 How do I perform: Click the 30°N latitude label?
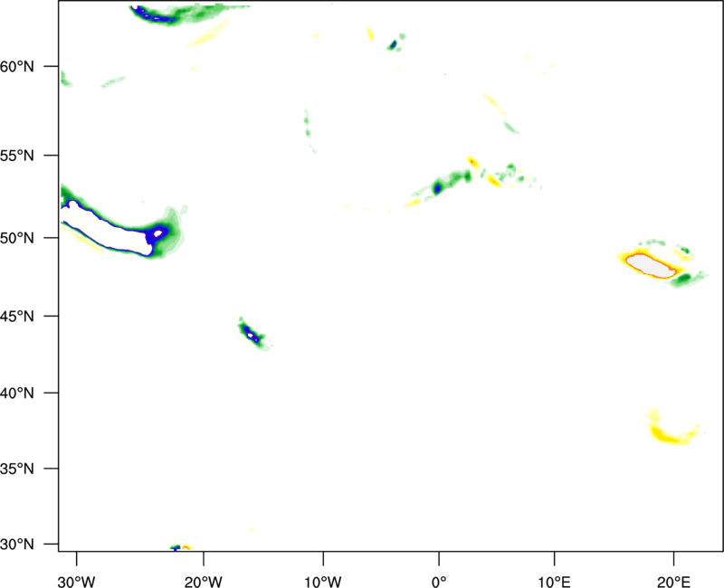point(17,545)
